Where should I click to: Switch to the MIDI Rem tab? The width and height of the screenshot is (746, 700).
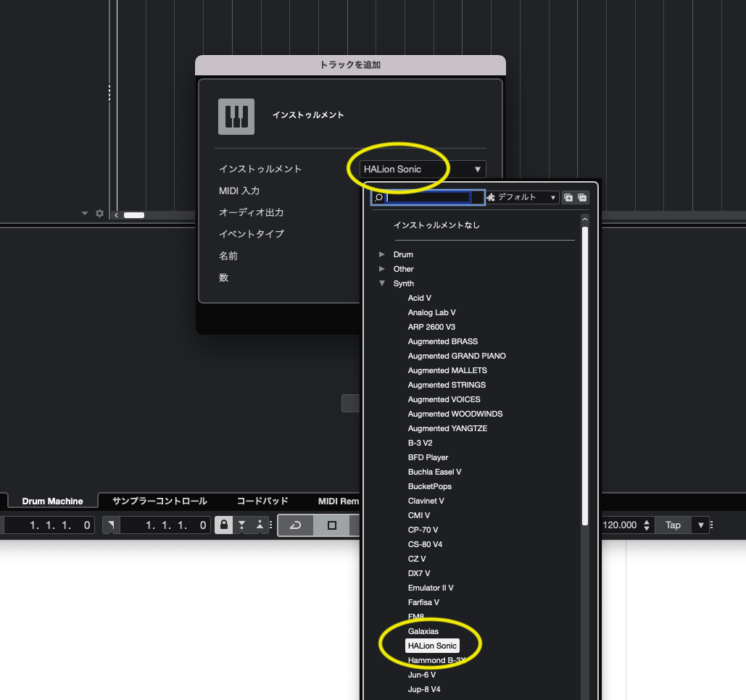point(339,501)
